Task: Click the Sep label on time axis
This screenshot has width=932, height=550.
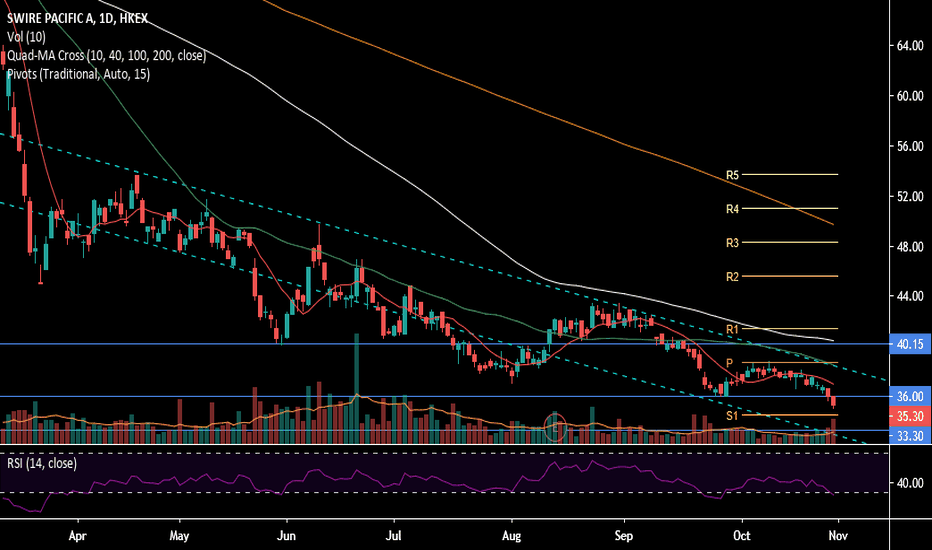Action: click(x=624, y=536)
